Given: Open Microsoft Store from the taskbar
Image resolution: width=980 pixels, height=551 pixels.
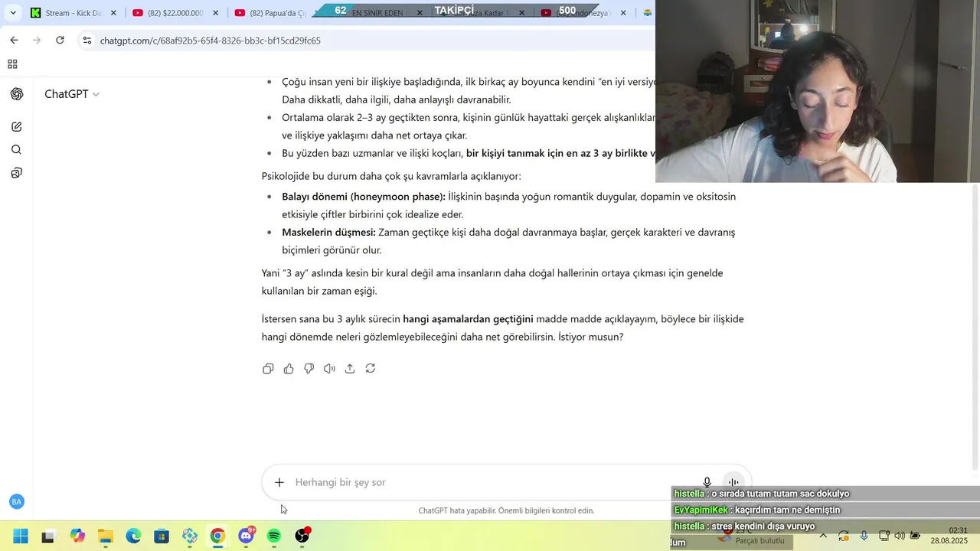Looking at the screenshot, I should [162, 536].
